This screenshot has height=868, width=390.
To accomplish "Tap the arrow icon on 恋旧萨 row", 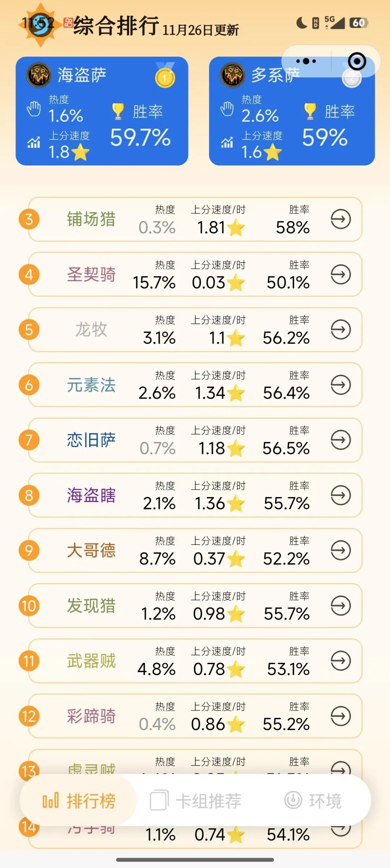I will (x=341, y=440).
